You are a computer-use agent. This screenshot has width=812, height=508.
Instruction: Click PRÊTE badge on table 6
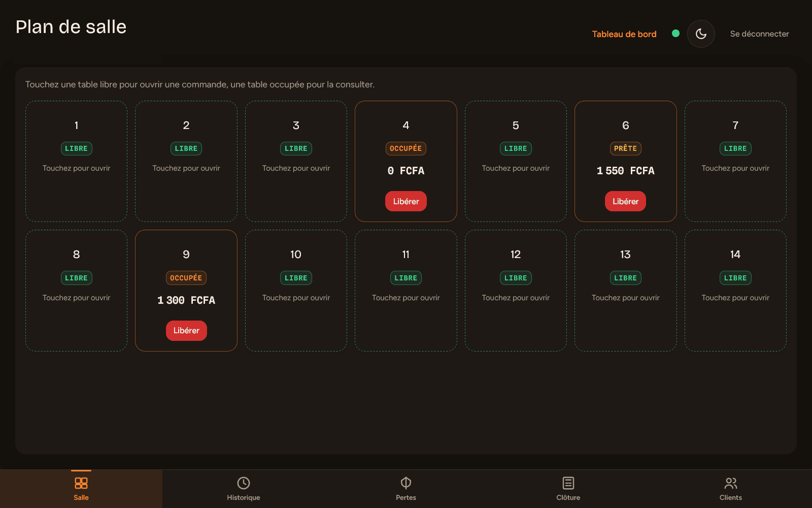coord(625,148)
